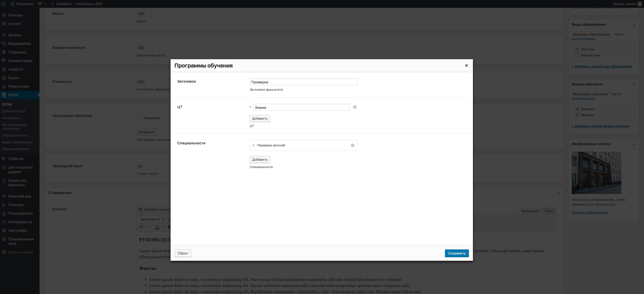Click the WordPress logo in the admin bar
644x294 pixels.
tap(4, 4)
